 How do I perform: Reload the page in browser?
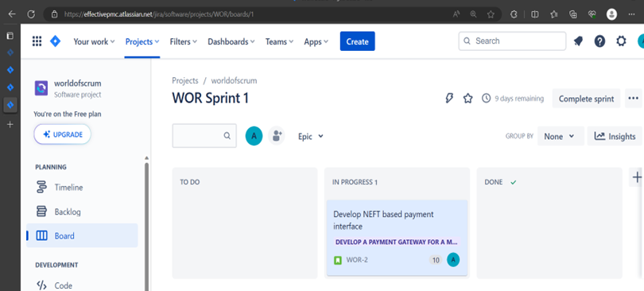(31, 14)
